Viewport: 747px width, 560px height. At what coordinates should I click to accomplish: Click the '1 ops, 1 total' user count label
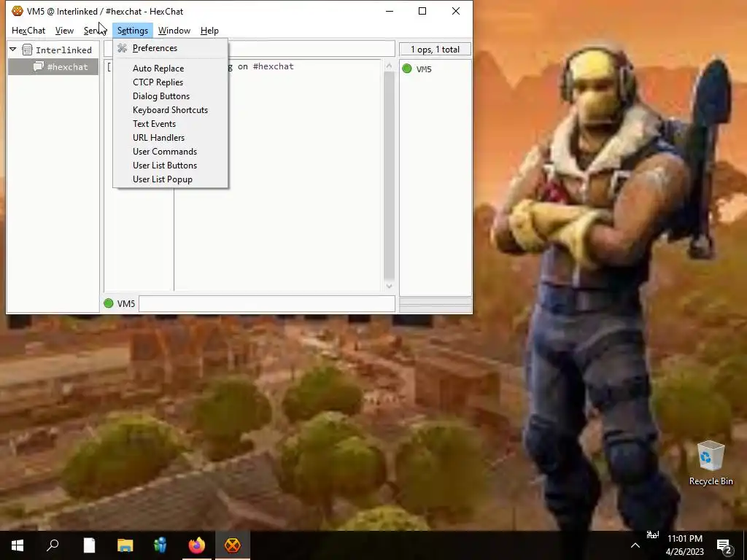click(x=435, y=50)
